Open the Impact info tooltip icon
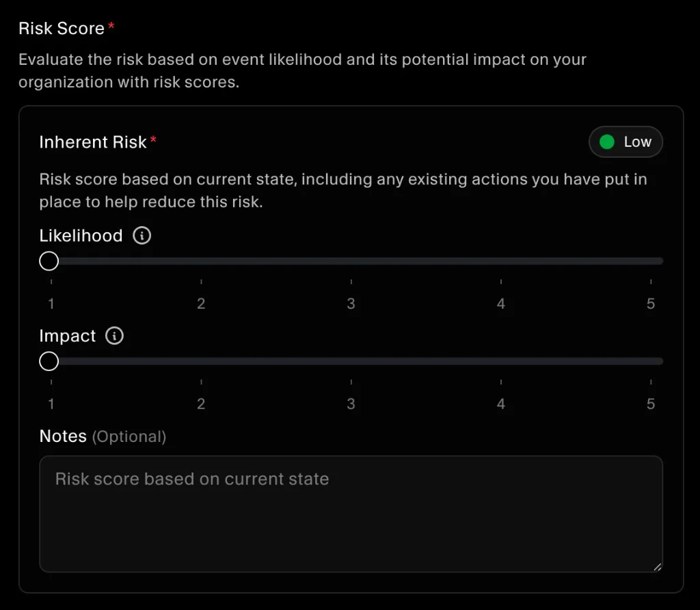Screen dimensions: 700x610 point(115,335)
